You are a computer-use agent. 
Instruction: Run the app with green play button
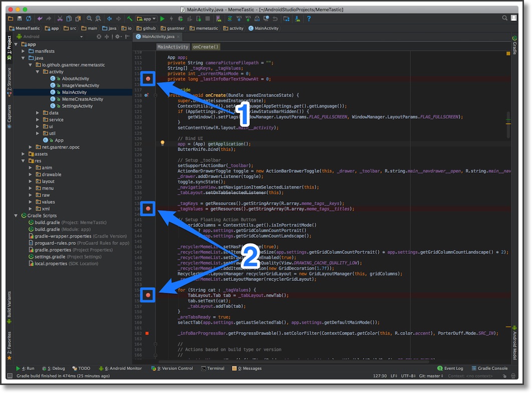(162, 19)
